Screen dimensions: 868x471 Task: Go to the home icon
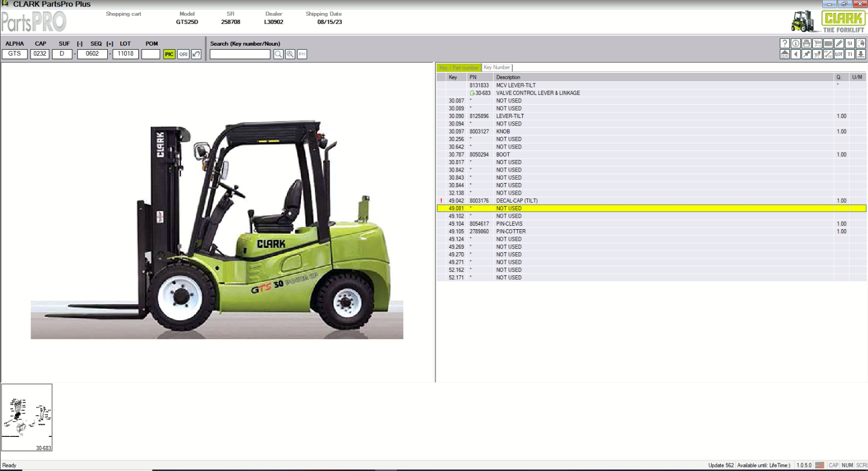(x=785, y=54)
